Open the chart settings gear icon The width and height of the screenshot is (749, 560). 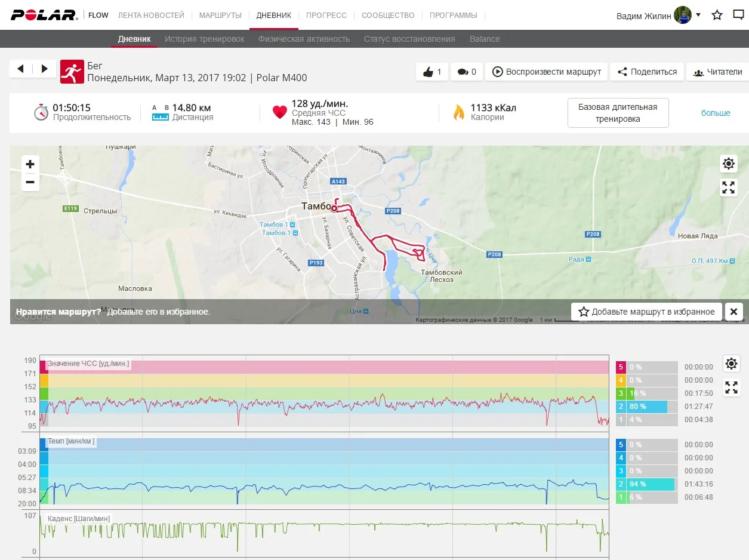pos(732,363)
